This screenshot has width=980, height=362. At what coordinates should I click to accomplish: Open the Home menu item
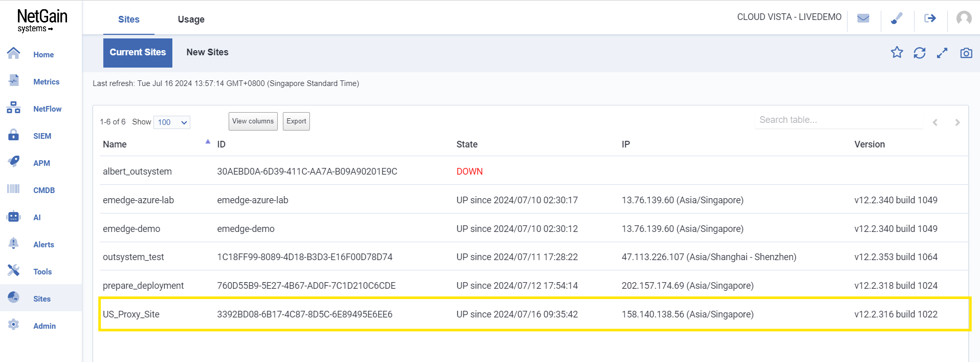pos(43,55)
